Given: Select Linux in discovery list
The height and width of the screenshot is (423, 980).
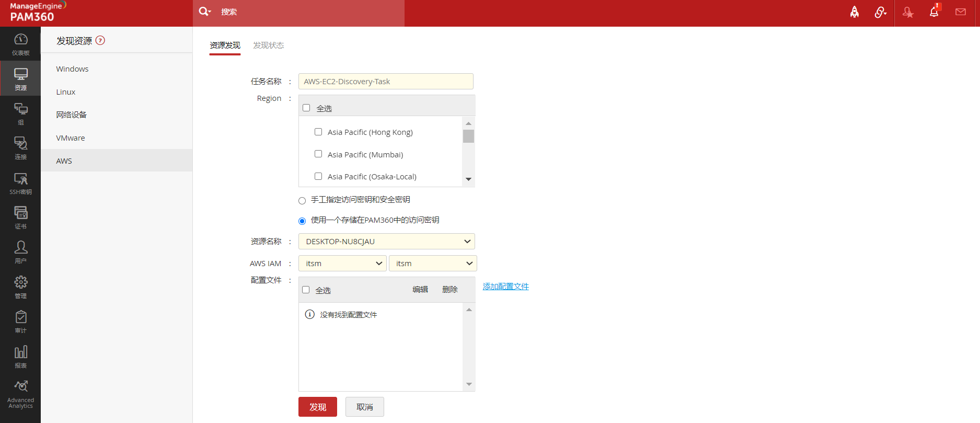Looking at the screenshot, I should pyautogui.click(x=117, y=92).
